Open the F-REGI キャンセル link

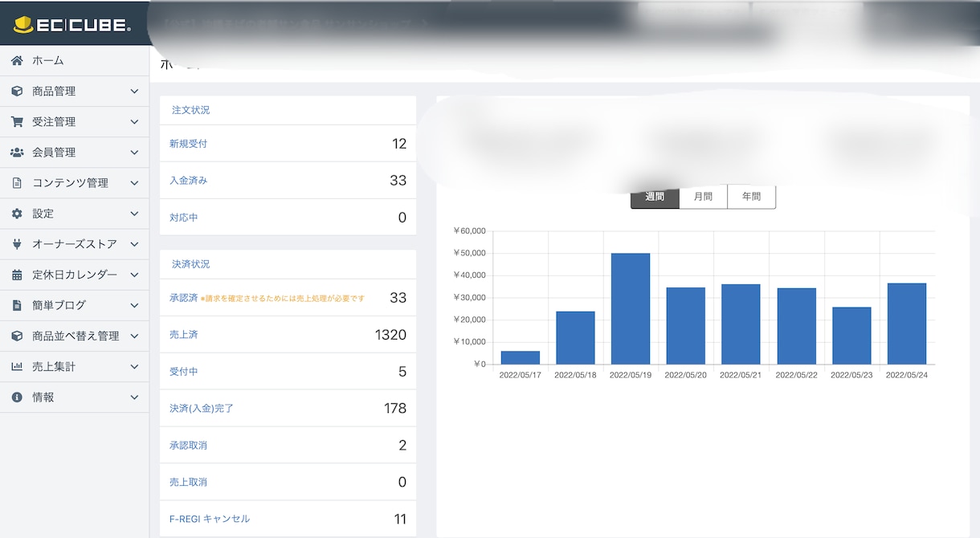tap(210, 520)
